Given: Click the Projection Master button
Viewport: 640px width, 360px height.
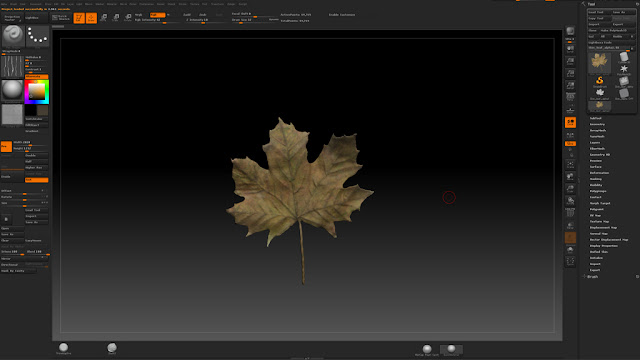Looking at the screenshot, I should (12, 18).
